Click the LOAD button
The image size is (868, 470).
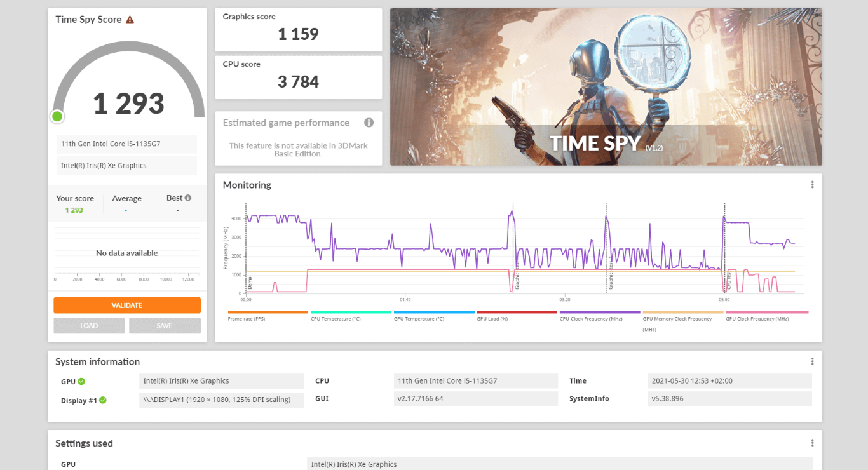tap(89, 326)
